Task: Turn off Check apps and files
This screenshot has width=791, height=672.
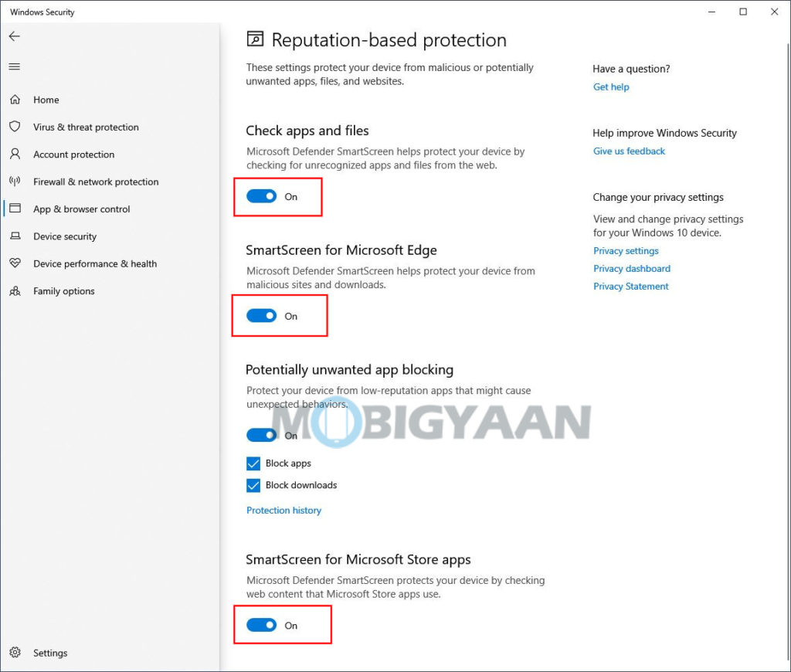Action: pos(261,196)
